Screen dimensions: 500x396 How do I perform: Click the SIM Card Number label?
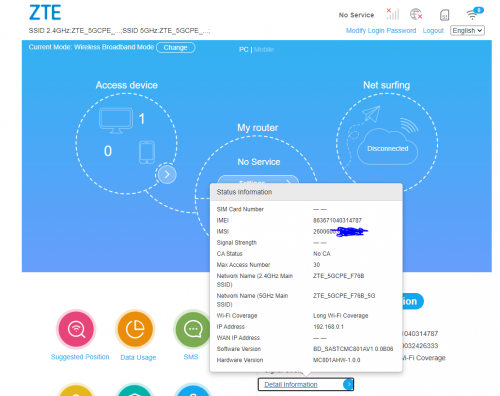[240, 209]
